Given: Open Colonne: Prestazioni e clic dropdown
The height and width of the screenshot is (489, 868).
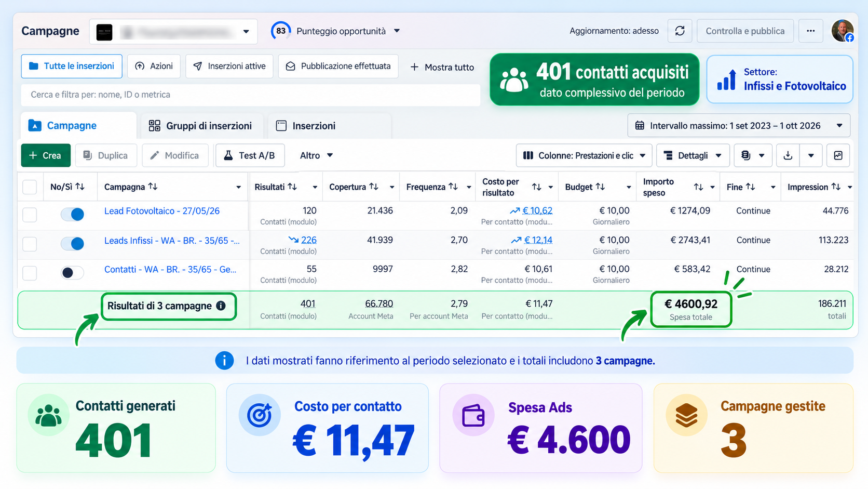Looking at the screenshot, I should 584,155.
